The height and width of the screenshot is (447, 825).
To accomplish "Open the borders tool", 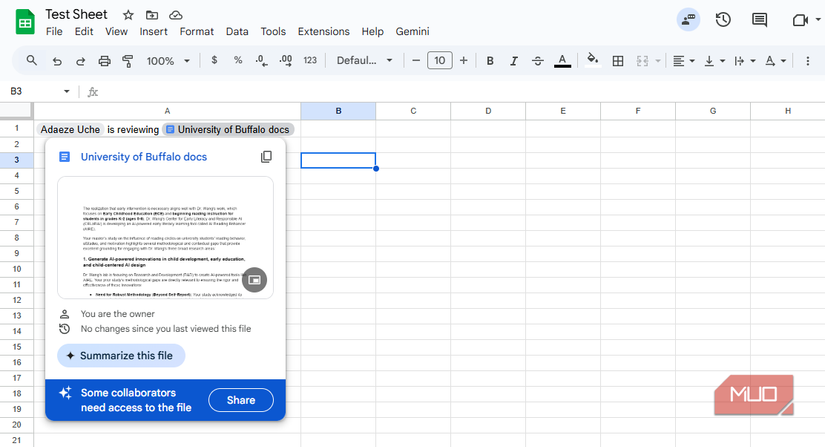I will click(x=618, y=61).
